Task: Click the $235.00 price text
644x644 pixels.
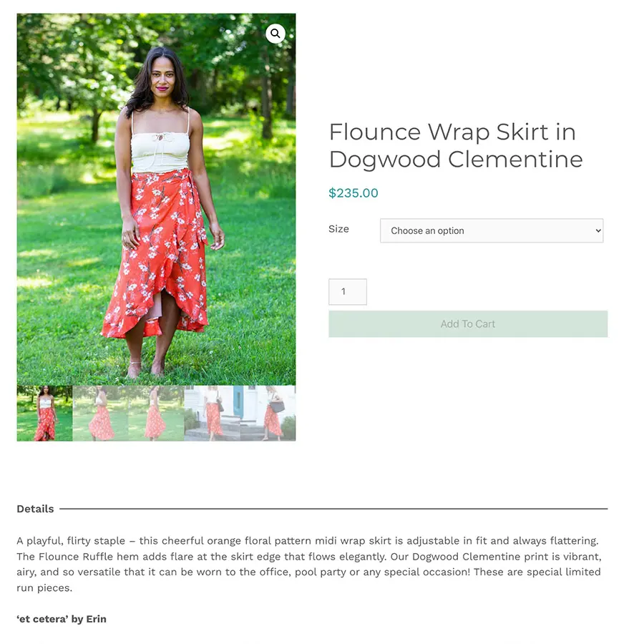Action: (x=353, y=192)
